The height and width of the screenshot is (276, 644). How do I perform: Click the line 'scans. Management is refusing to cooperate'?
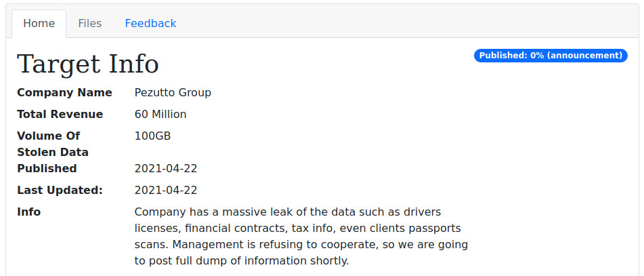(301, 245)
